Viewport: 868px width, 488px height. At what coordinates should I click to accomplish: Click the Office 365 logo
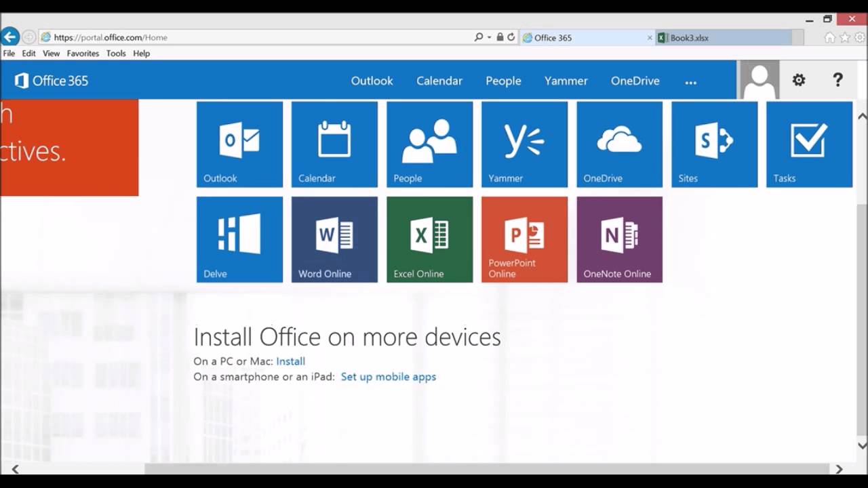click(x=52, y=81)
